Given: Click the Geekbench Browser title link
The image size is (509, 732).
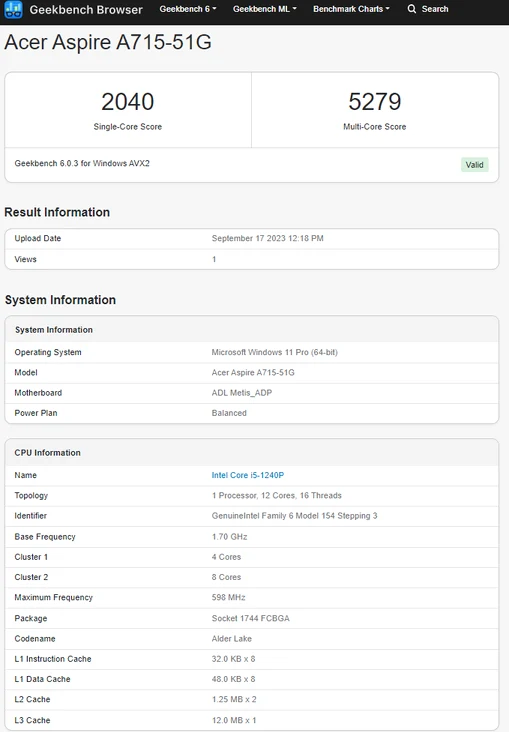Looking at the screenshot, I should tap(86, 9).
